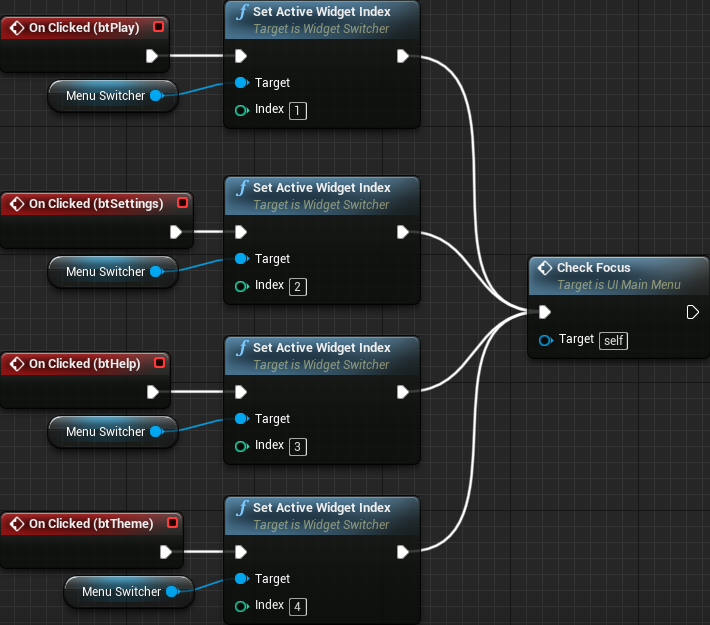Click exec output pin of Set Active Widget Index with Index 3

pyautogui.click(x=403, y=392)
